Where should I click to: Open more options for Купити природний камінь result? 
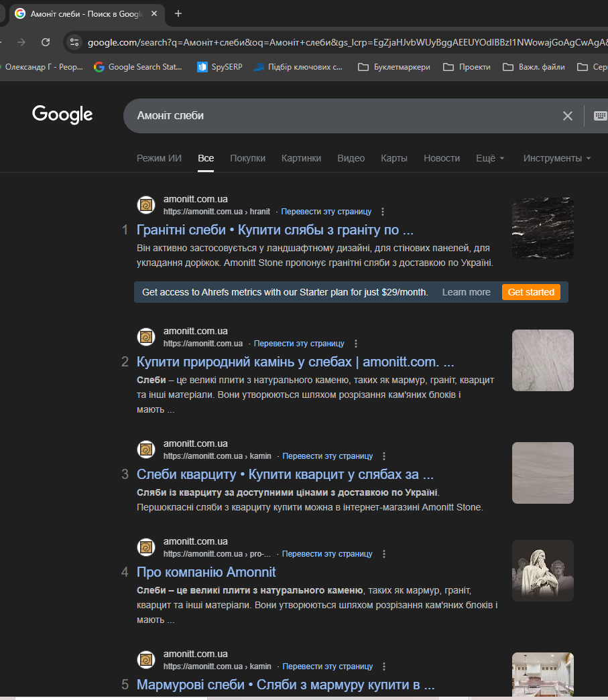[x=356, y=344]
